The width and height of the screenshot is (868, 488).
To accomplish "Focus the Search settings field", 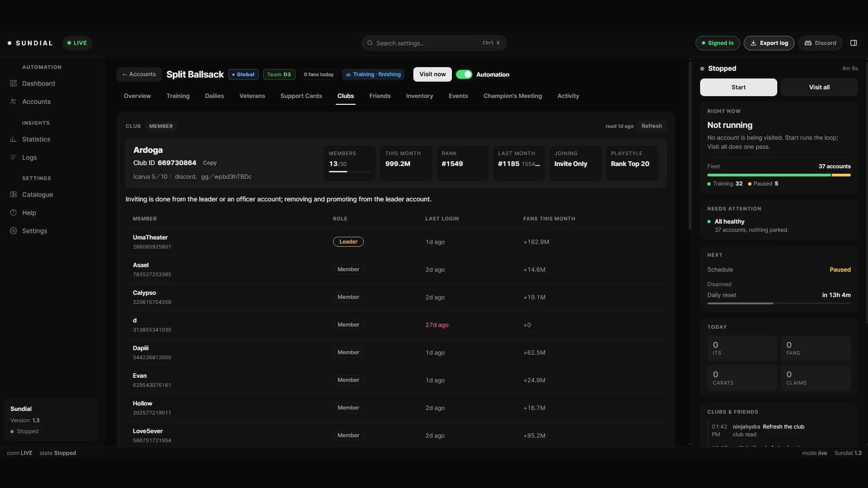I will tap(434, 43).
